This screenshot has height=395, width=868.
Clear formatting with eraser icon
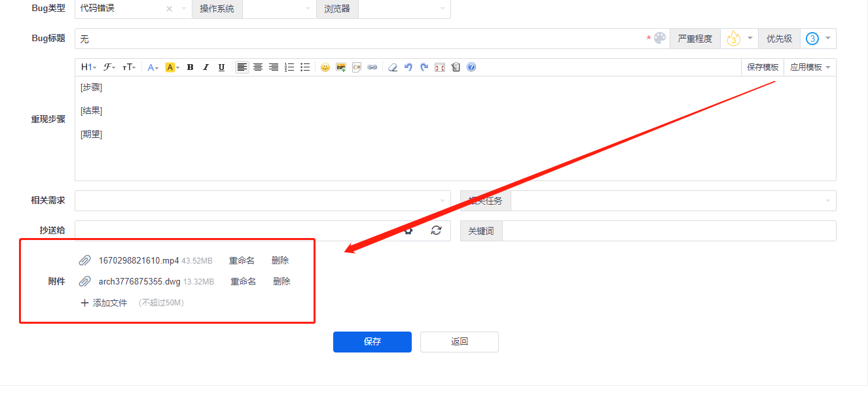393,67
